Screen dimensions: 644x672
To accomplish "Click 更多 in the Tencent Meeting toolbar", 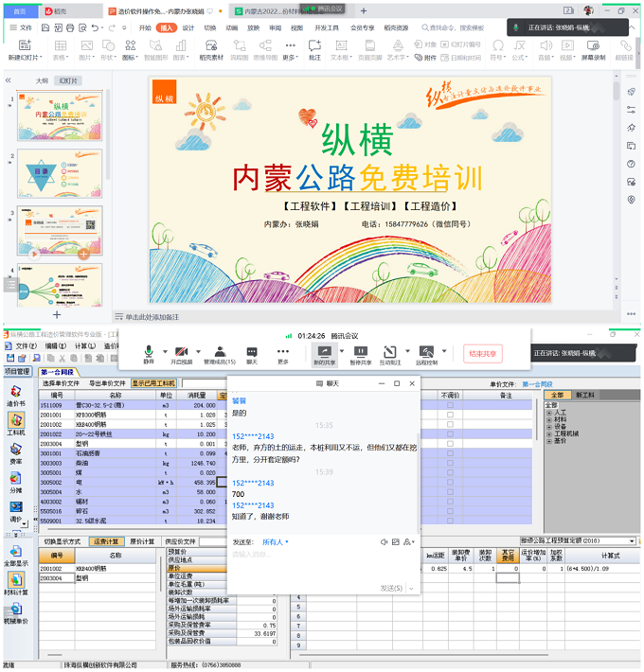I will click(283, 354).
